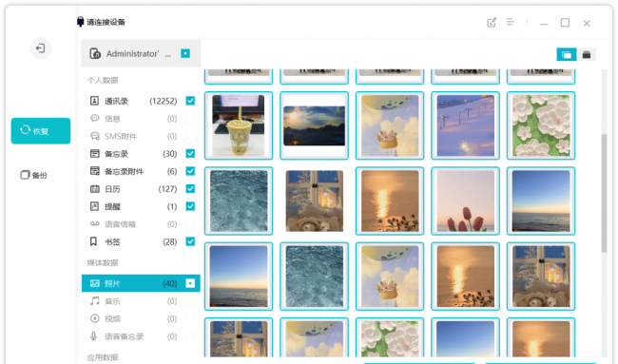Screen dimensions: 618x364
Task: Uncheck the 提醒 reminders checkbox
Action: [x=190, y=206]
